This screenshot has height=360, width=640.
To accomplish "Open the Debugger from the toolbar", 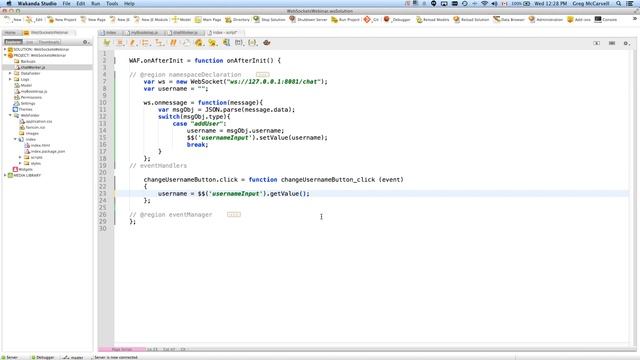I will (397, 20).
